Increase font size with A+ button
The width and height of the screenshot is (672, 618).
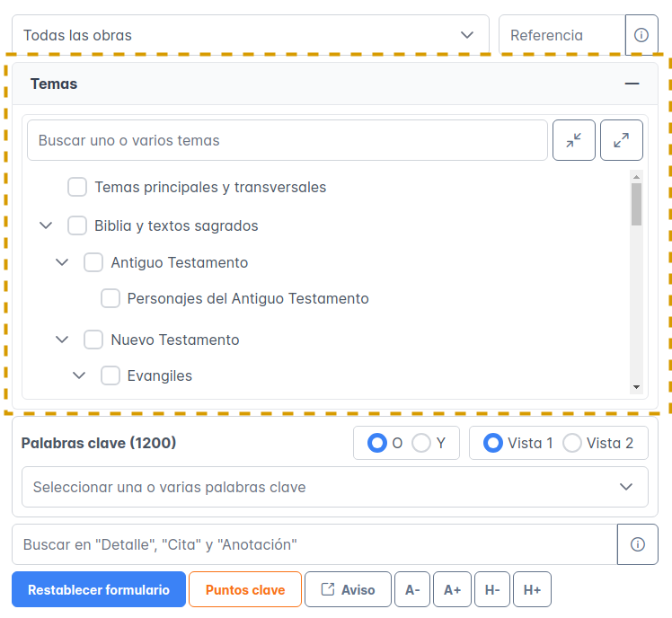tap(452, 589)
